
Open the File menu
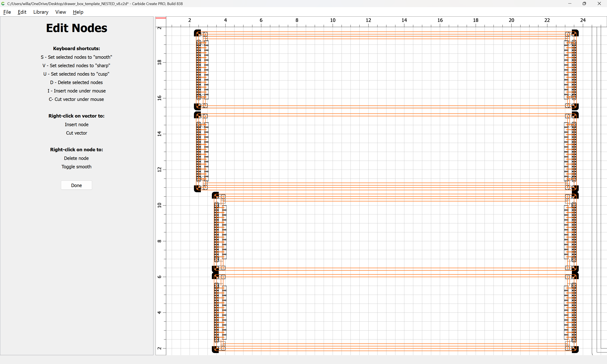pos(7,12)
